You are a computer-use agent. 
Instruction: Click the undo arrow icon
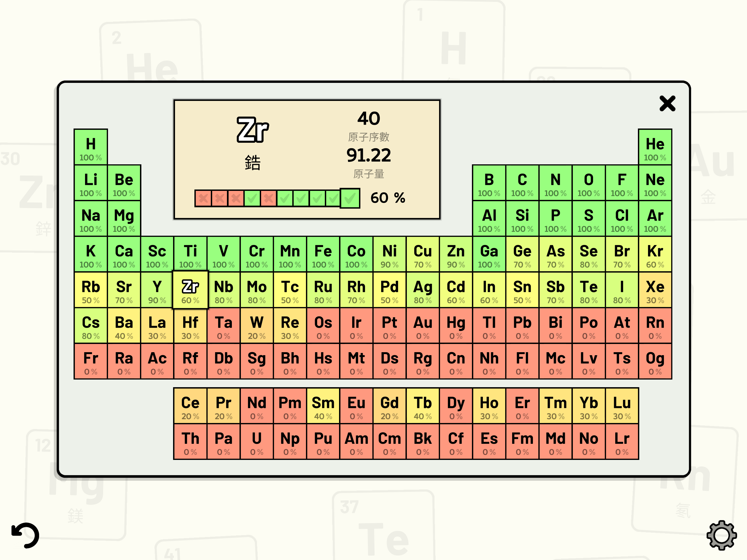click(25, 535)
